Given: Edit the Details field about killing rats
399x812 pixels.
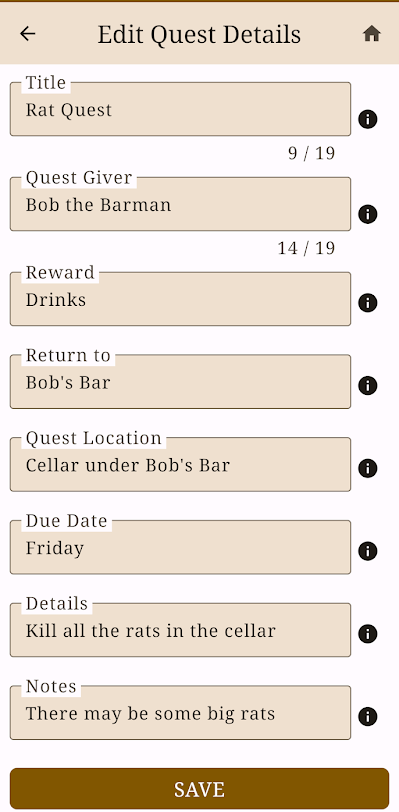Looking at the screenshot, I should click(180, 630).
